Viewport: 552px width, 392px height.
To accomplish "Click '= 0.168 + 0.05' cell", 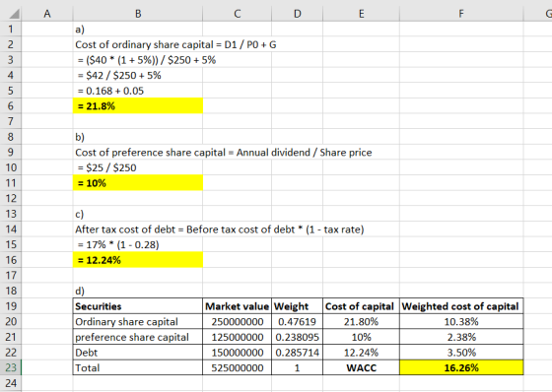I will [x=138, y=91].
